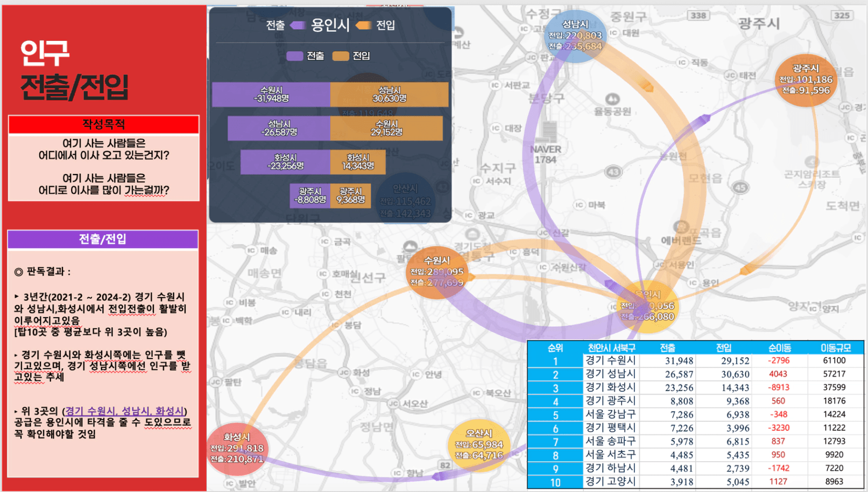Click the 전입 table column header
The width and height of the screenshot is (868, 492).
(x=724, y=348)
